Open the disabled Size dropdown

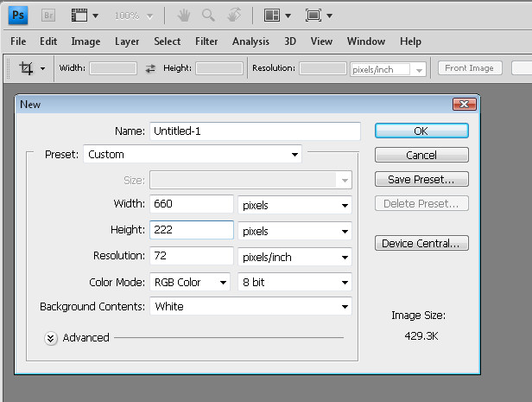[250, 180]
